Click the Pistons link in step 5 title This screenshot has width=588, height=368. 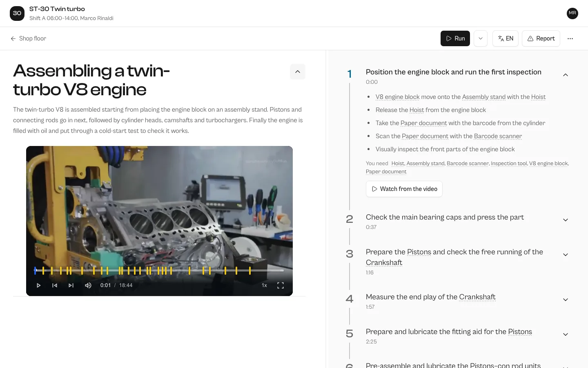pyautogui.click(x=520, y=332)
